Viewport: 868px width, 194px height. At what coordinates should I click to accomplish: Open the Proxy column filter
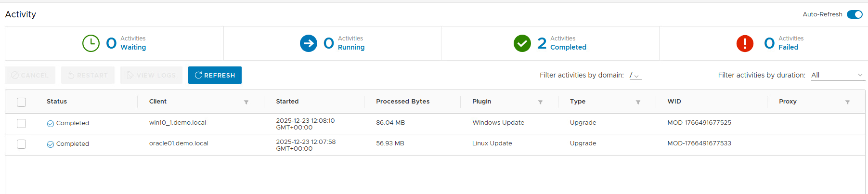coord(847,102)
